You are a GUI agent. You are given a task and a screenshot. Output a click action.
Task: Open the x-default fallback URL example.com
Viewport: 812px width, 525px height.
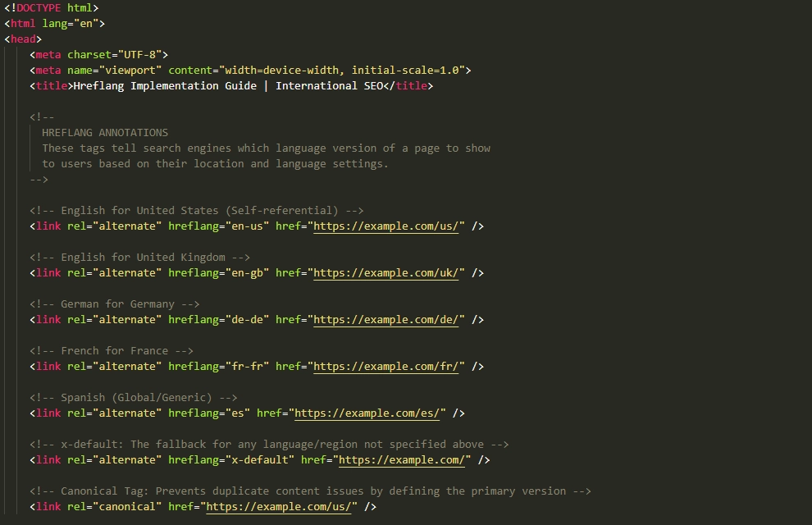pyautogui.click(x=402, y=459)
